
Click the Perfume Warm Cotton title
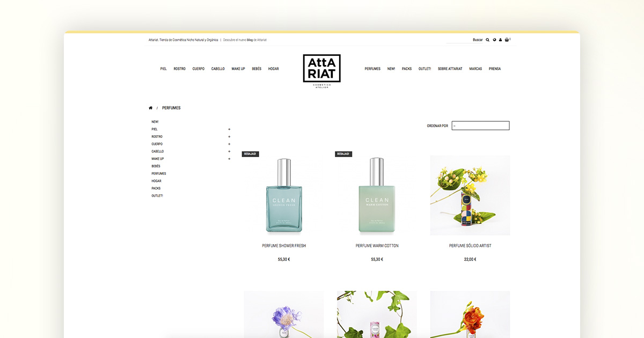[377, 246]
